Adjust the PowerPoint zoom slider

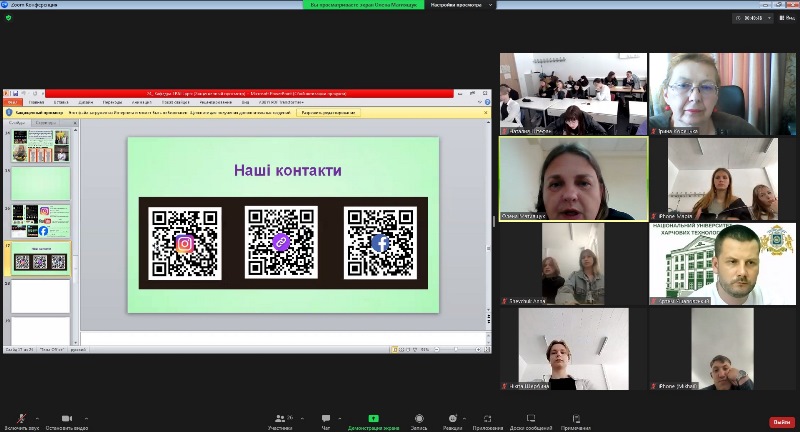[457, 349]
